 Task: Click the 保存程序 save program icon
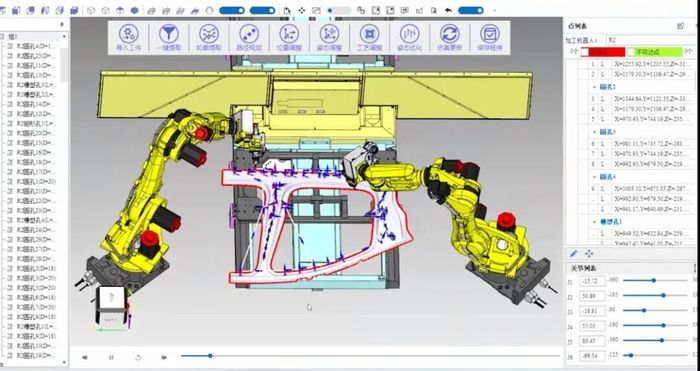(490, 38)
